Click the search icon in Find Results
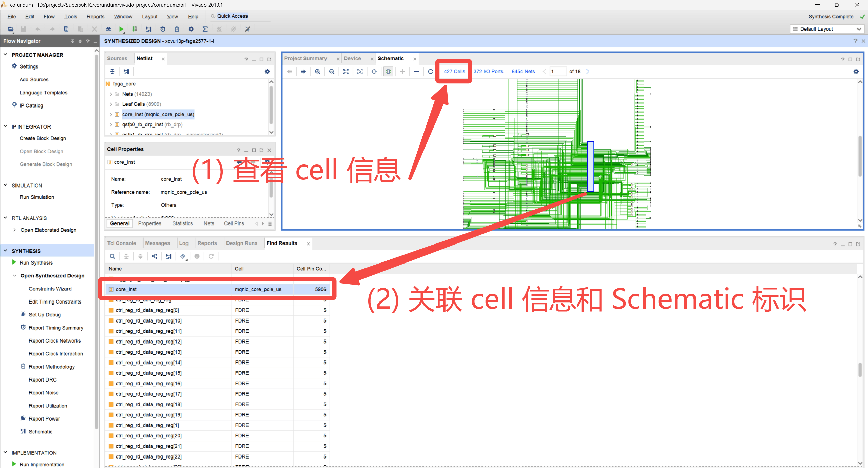The height and width of the screenshot is (468, 868). (112, 256)
